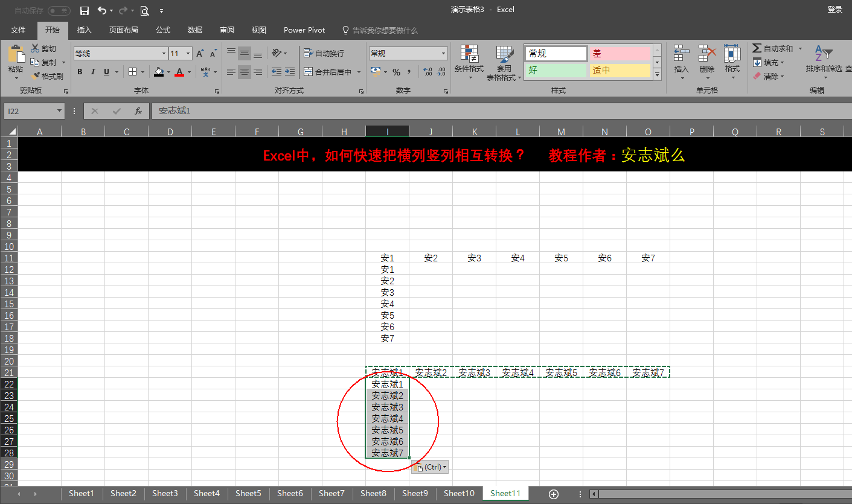The image size is (852, 504).
Task: Open font group dialog launcher
Action: coord(217,91)
